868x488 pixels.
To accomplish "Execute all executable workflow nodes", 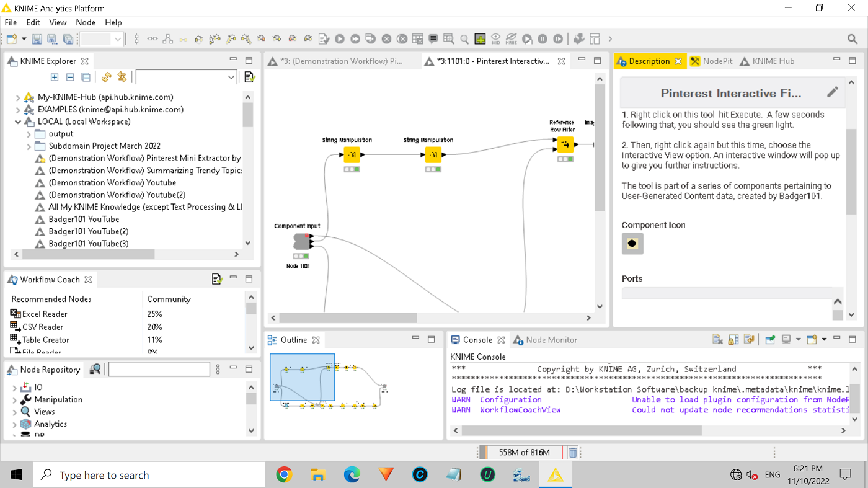I will (x=355, y=38).
